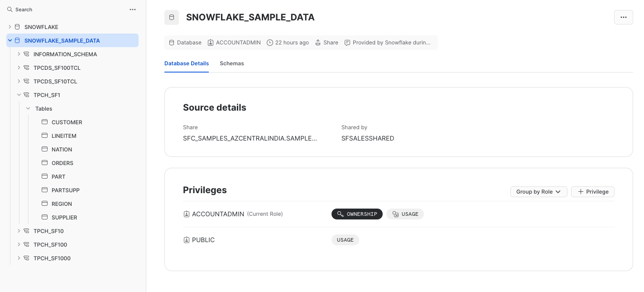Image resolution: width=644 pixels, height=292 pixels.
Task: Click the PUBLIC USAGE privilege badge
Action: point(345,240)
